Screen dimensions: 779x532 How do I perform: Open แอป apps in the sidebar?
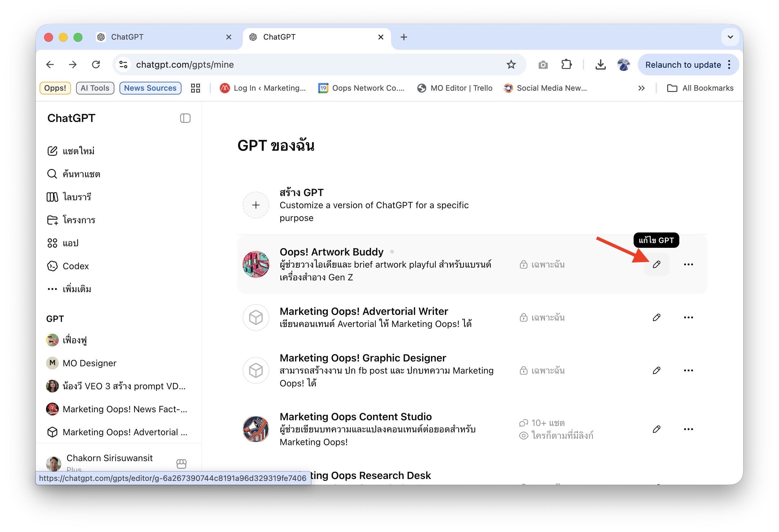pyautogui.click(x=63, y=243)
